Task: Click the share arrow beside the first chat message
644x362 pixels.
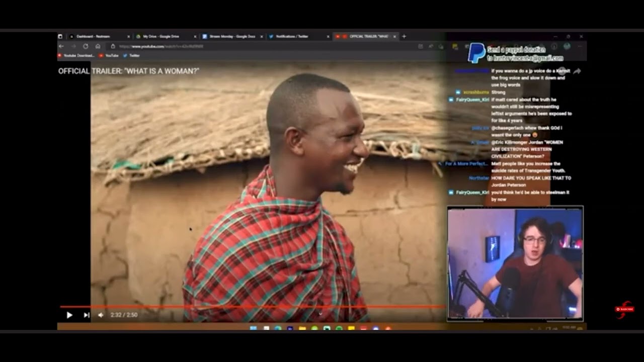Action: 577,71
